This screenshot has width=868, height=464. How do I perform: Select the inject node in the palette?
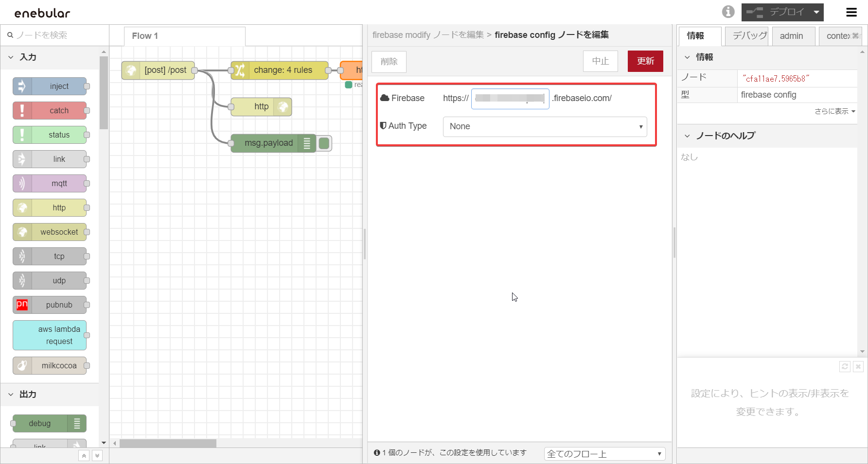50,86
